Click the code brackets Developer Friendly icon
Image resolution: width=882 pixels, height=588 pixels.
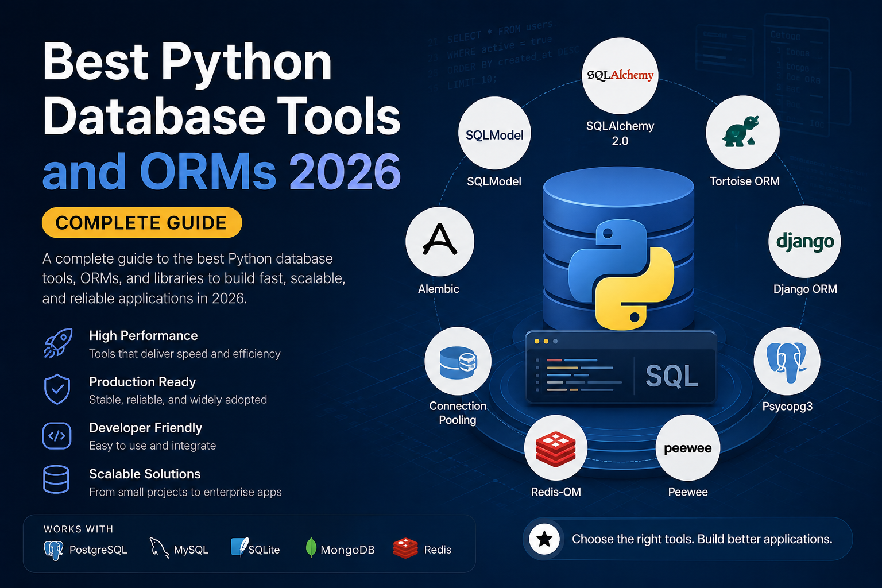[x=57, y=436]
